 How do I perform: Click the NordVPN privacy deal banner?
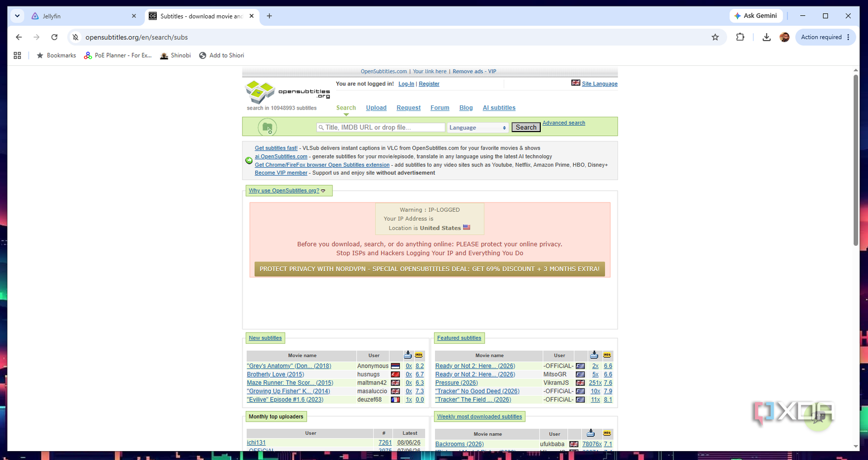429,269
